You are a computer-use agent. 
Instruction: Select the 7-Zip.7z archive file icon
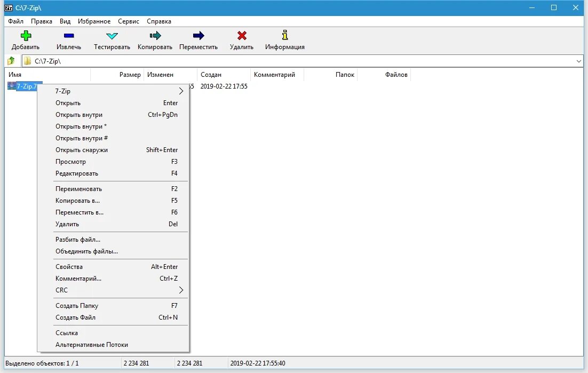pos(12,86)
